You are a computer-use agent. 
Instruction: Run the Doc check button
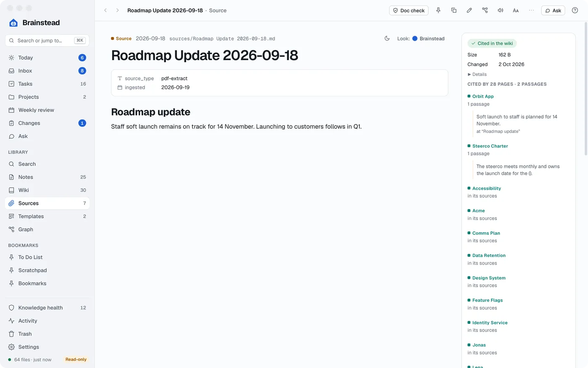409,11
